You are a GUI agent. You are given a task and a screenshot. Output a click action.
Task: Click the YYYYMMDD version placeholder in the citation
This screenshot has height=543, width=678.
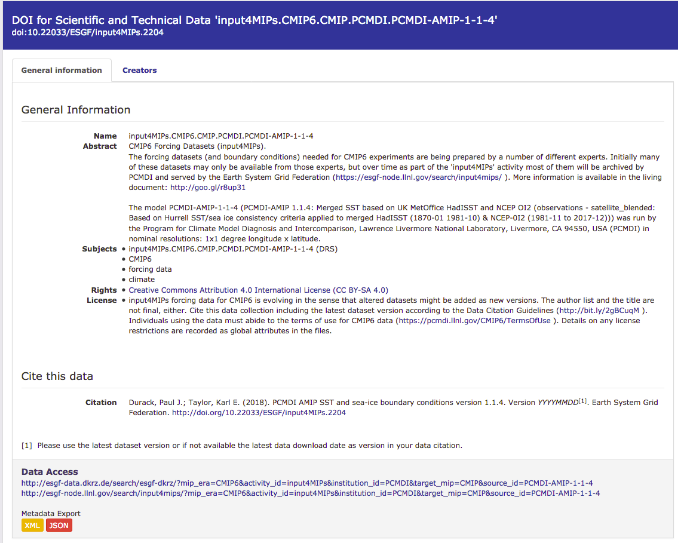click(x=558, y=402)
